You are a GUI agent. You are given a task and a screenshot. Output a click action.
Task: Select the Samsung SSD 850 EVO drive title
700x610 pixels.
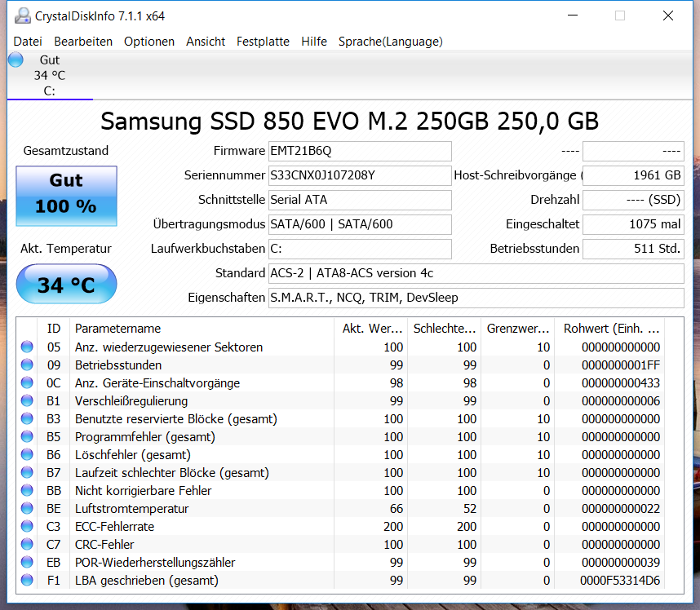click(349, 121)
